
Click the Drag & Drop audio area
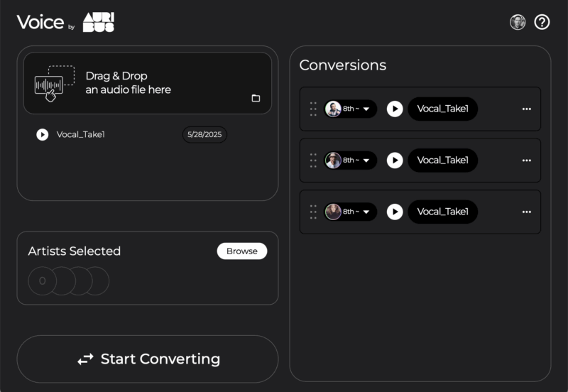coord(148,83)
